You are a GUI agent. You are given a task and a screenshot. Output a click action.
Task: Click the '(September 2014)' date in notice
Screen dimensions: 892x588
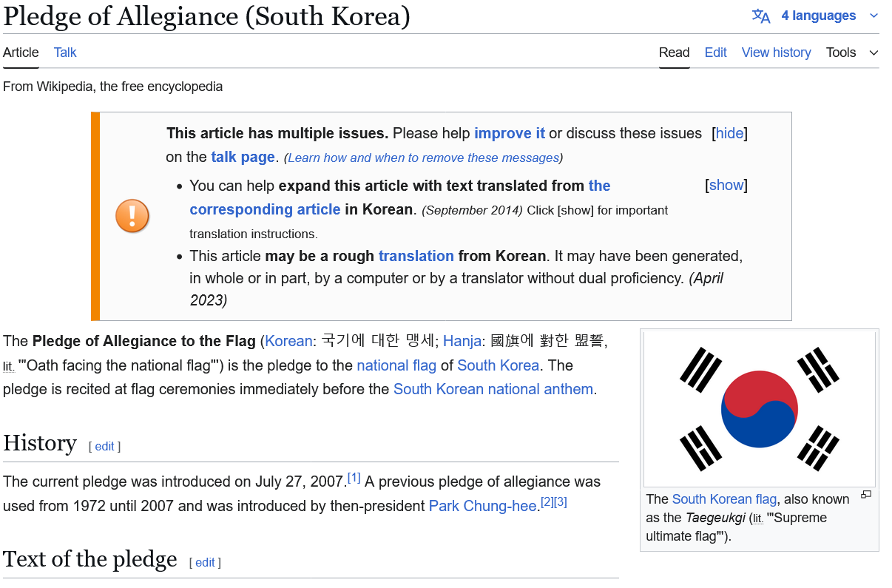click(472, 211)
